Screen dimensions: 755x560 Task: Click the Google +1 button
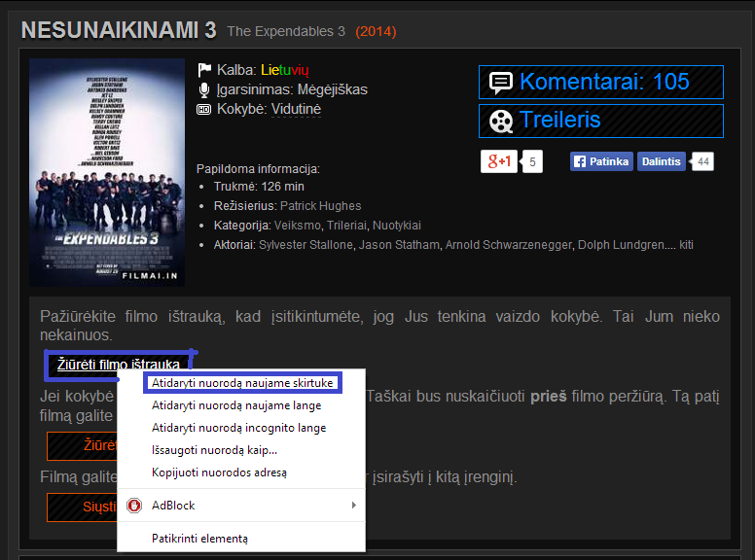pos(499,161)
